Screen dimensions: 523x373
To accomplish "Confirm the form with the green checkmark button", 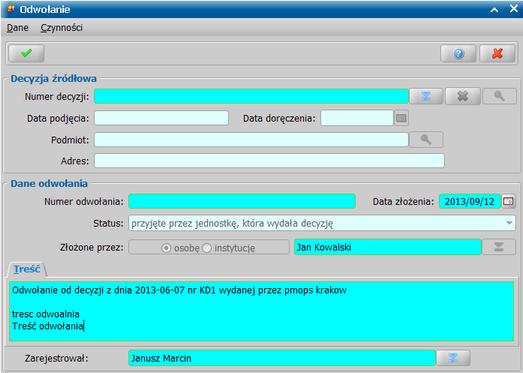I will 26,53.
